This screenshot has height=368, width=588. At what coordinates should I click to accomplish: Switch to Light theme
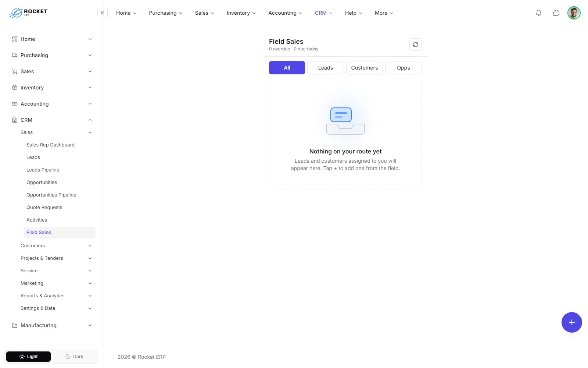pyautogui.click(x=29, y=357)
